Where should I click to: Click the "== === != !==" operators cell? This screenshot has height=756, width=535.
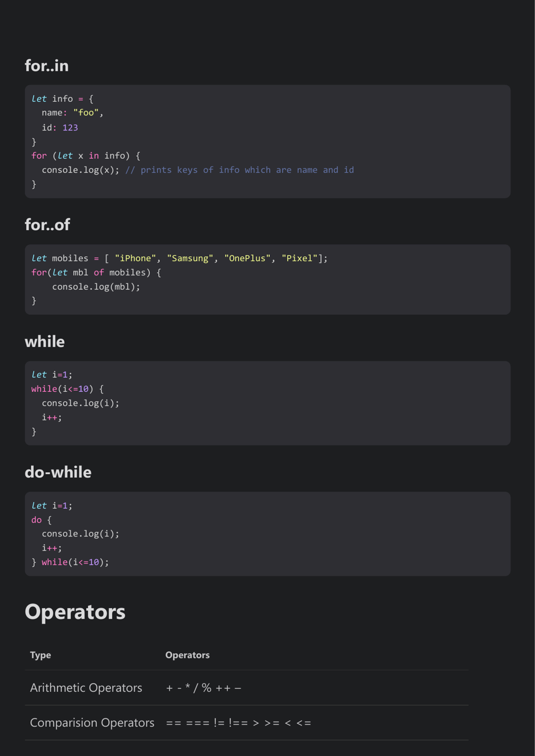point(239,723)
